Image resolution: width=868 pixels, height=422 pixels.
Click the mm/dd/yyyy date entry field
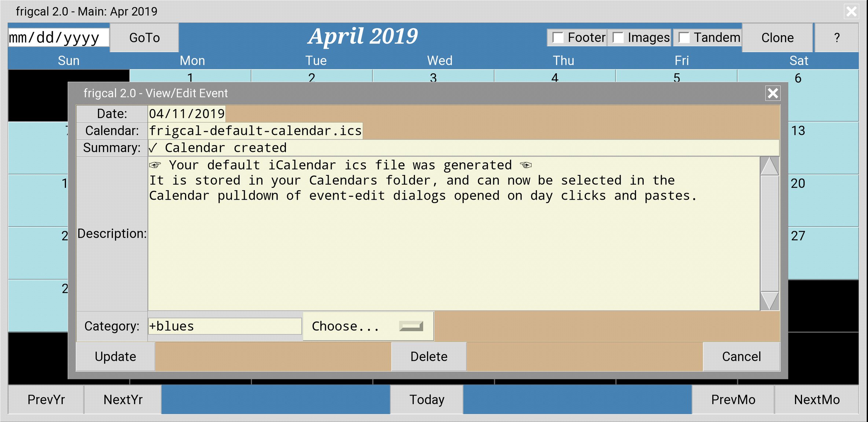(59, 38)
